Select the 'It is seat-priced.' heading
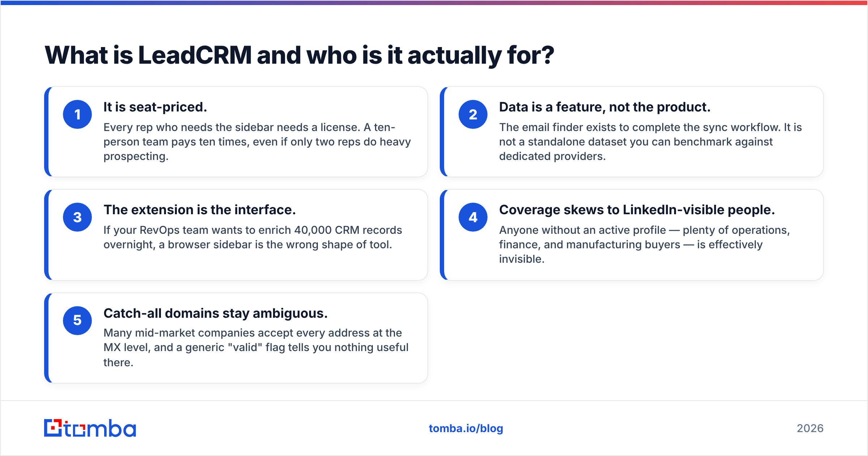The width and height of the screenshot is (868, 456). [155, 107]
